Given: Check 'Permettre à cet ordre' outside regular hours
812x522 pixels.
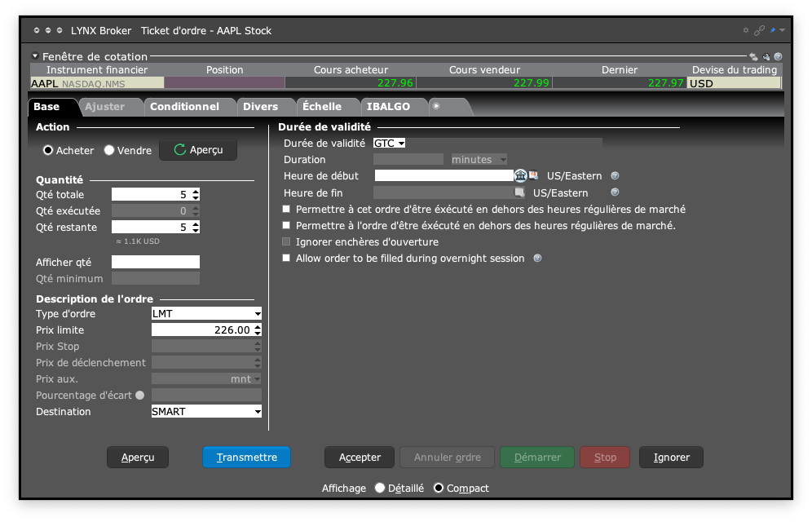Looking at the screenshot, I should [x=286, y=210].
